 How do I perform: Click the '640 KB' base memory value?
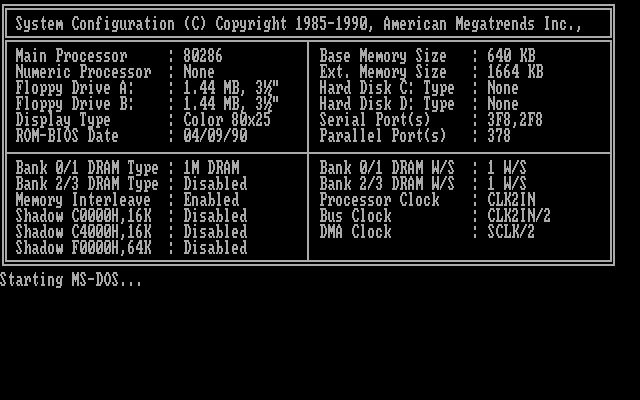pos(511,56)
